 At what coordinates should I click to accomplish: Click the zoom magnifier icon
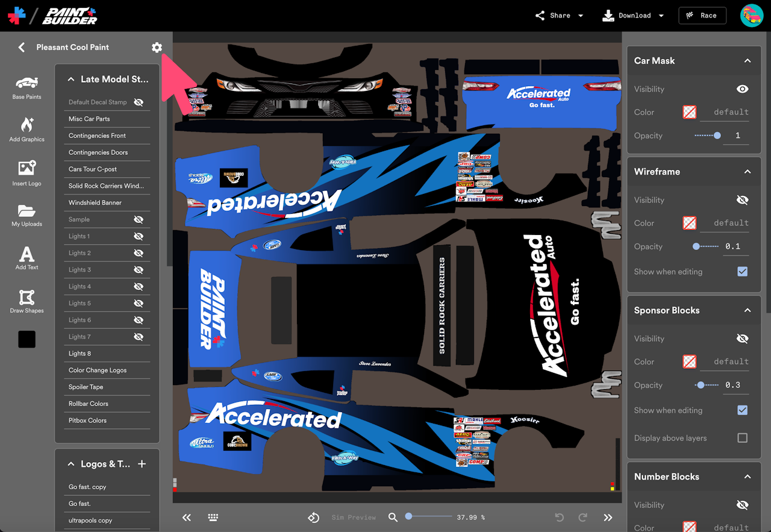pos(393,517)
